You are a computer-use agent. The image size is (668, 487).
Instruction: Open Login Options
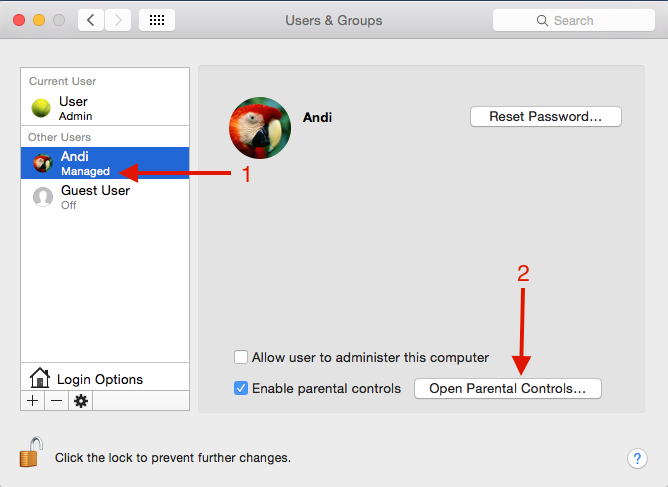pyautogui.click(x=98, y=379)
